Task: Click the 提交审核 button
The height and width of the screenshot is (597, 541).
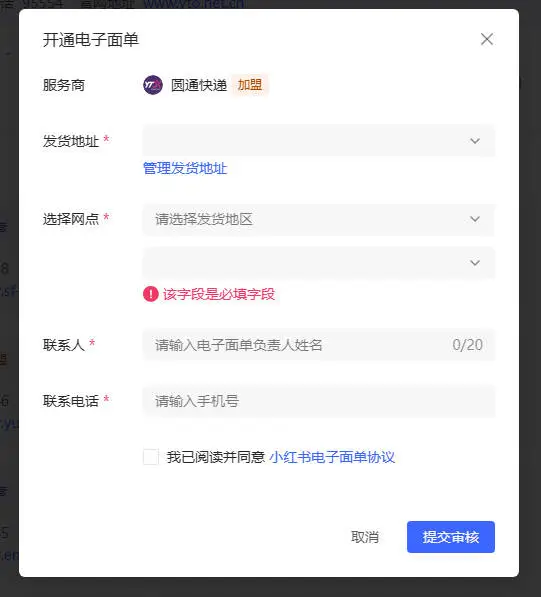Action: tap(451, 537)
